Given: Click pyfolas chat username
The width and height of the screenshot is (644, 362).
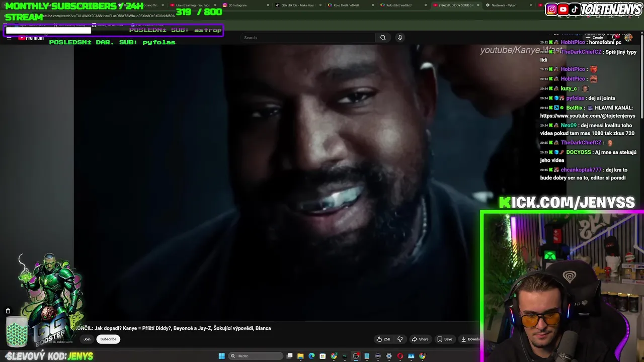Looking at the screenshot, I should [575, 98].
